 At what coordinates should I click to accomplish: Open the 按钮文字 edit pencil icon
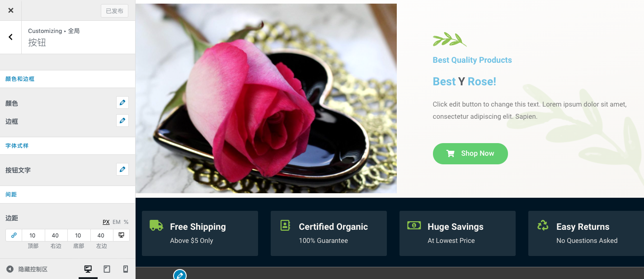[x=122, y=169]
